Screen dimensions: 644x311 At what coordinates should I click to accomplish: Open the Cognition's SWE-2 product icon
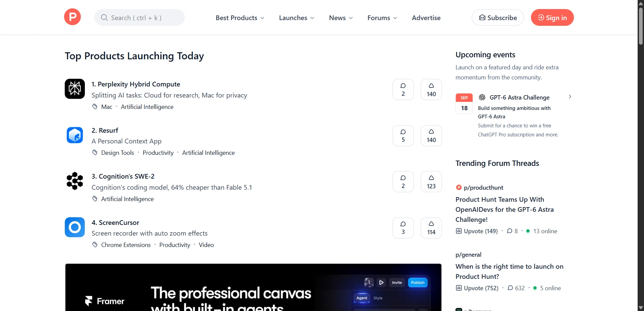click(75, 181)
